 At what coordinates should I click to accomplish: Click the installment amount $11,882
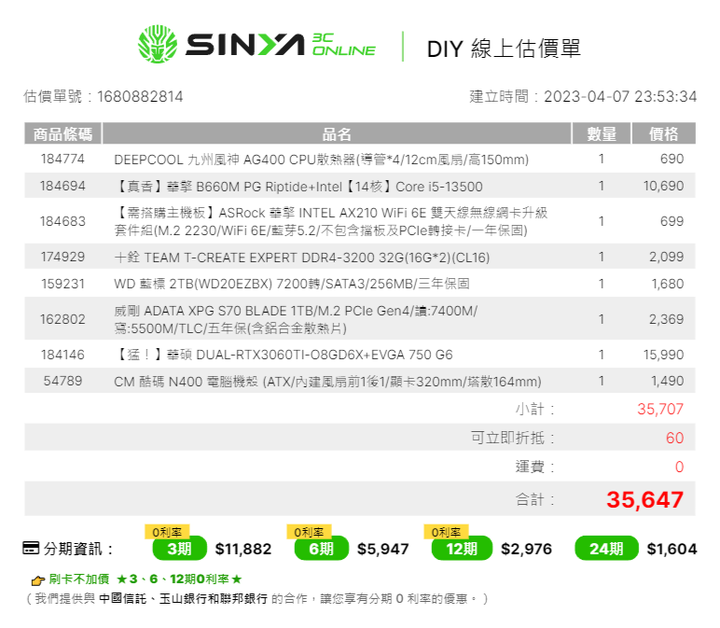point(243,549)
